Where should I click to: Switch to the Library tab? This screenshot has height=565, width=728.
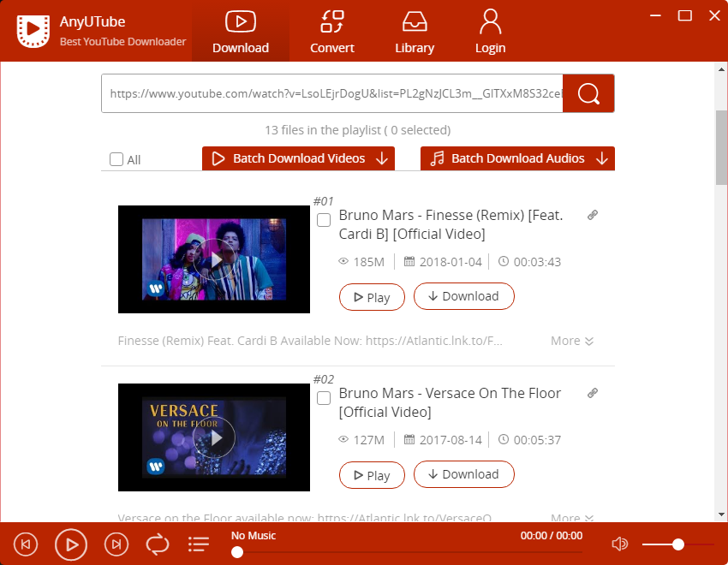[415, 32]
